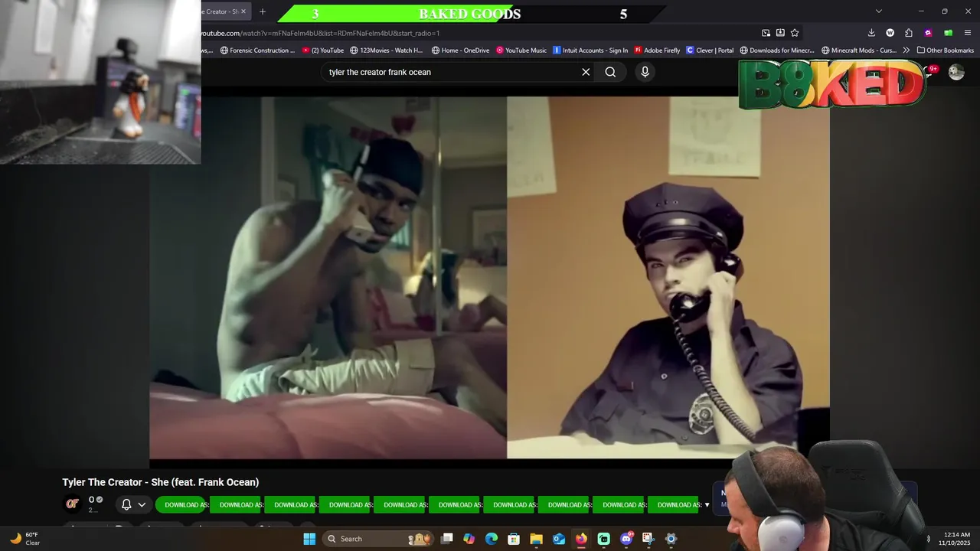Screen dimensions: 980x551
Task: Open File Explorer from taskbar
Action: point(536,539)
